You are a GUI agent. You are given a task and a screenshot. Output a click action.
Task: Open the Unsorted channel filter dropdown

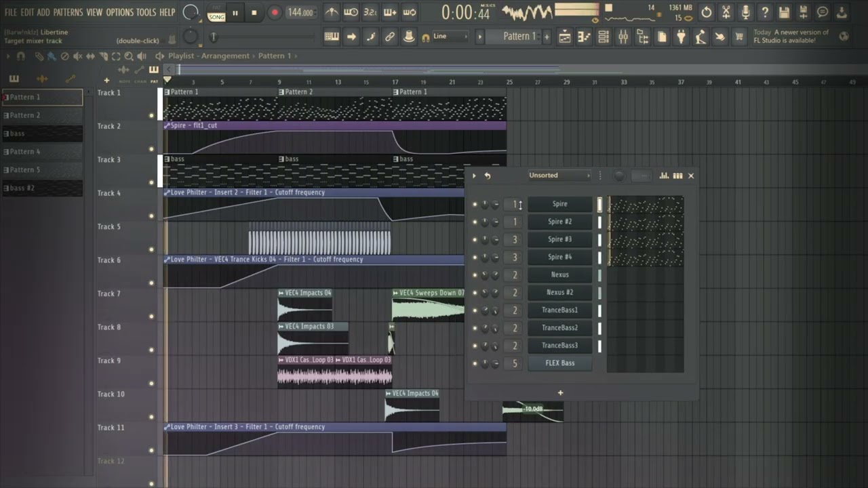pyautogui.click(x=559, y=176)
